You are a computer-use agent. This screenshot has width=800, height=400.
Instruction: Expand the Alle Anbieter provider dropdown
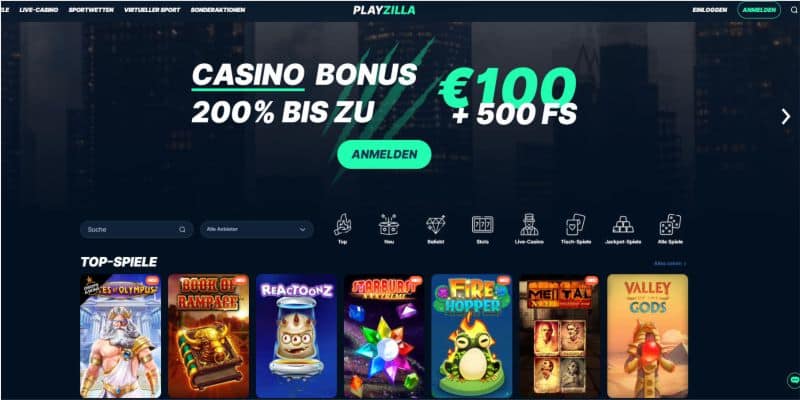(x=257, y=230)
